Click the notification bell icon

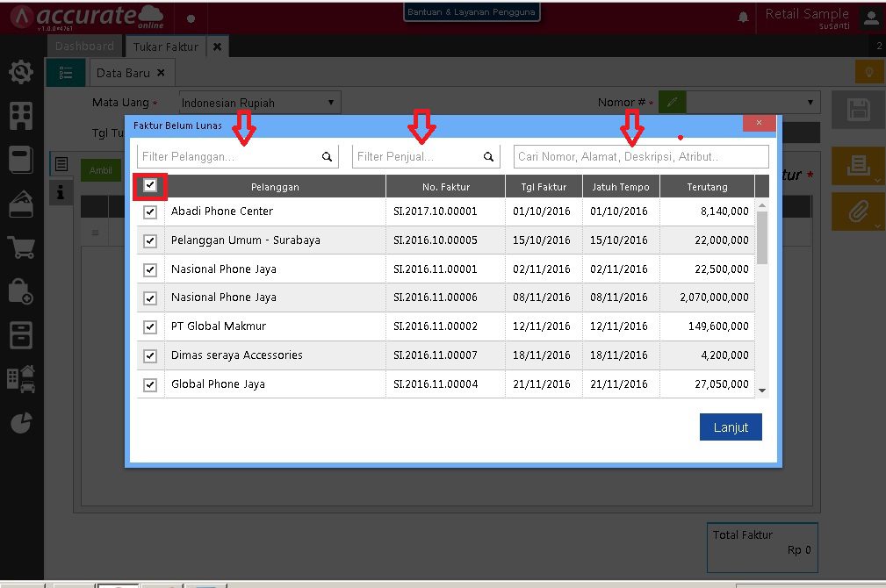(x=743, y=17)
